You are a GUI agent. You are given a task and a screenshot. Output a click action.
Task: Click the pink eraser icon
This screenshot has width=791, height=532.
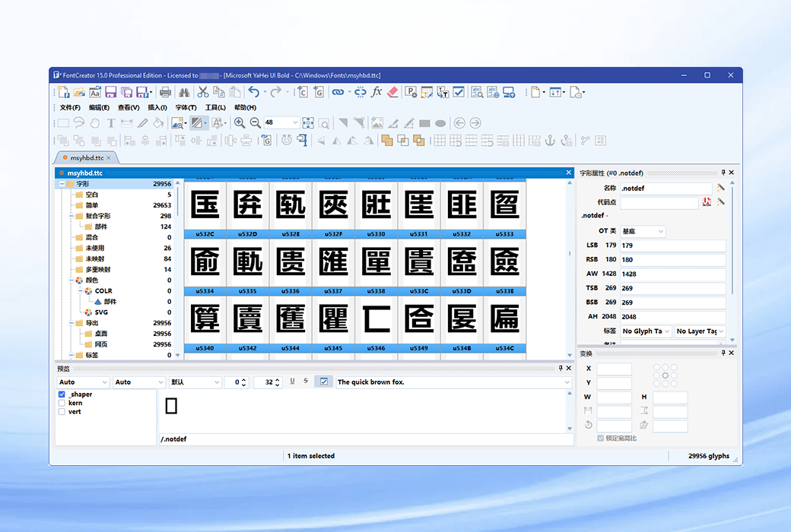[x=392, y=92]
